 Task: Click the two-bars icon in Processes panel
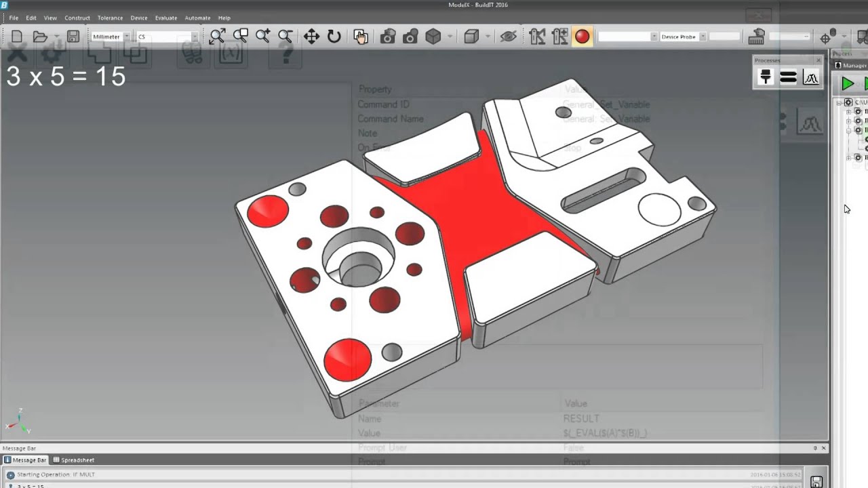[788, 78]
